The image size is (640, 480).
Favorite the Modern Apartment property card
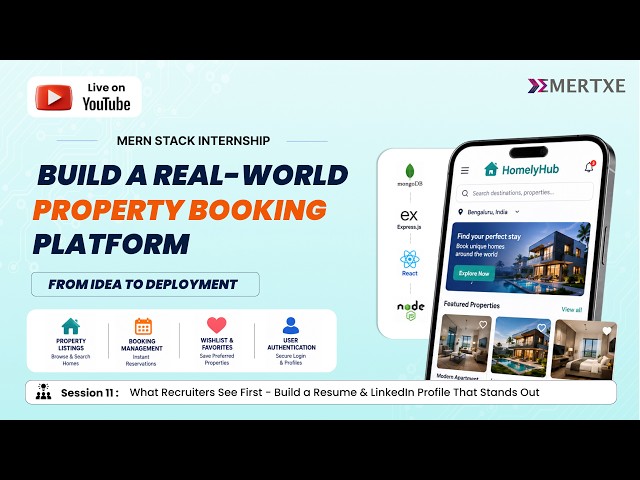click(483, 324)
